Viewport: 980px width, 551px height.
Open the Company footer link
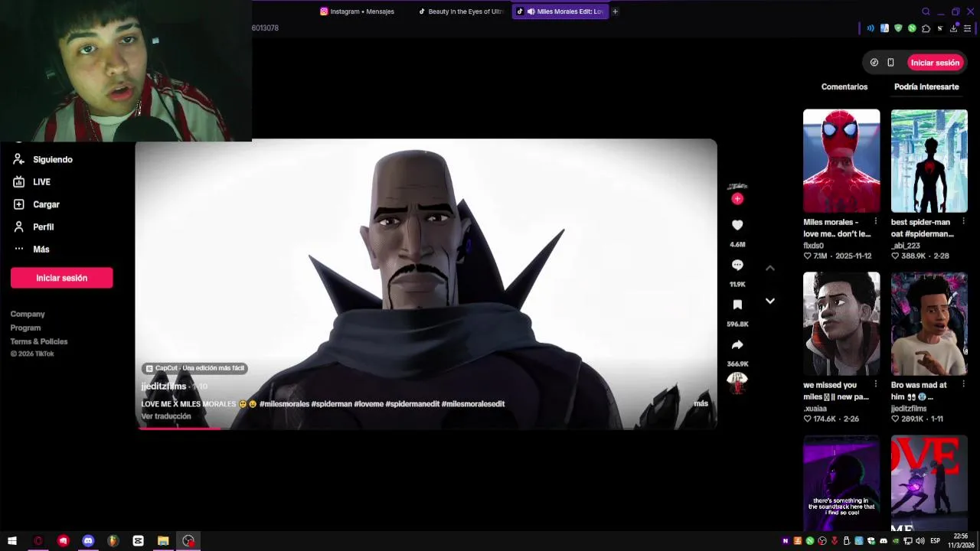[x=28, y=314]
